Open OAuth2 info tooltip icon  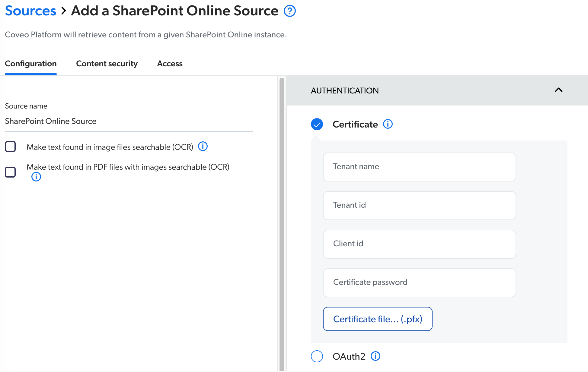point(375,356)
